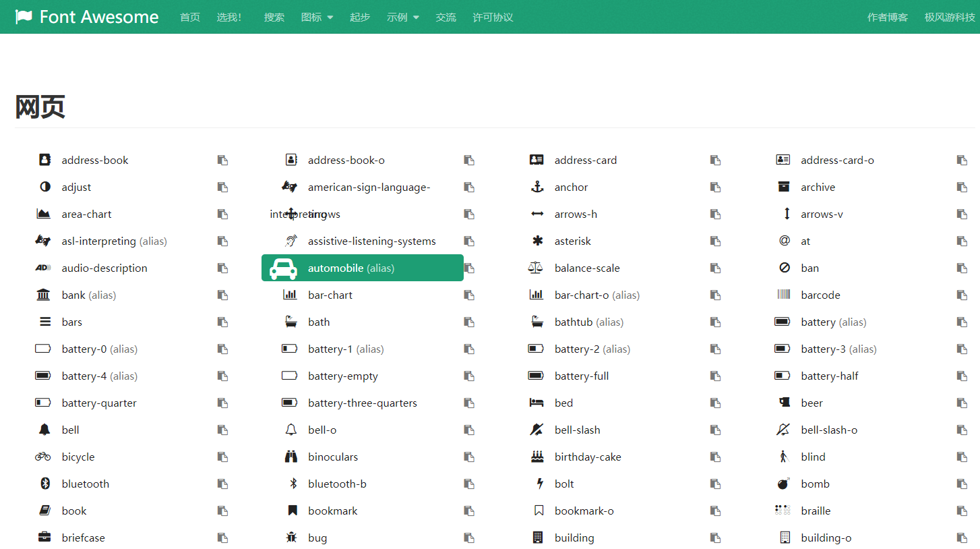980x549 pixels.
Task: Select the bolt lightning icon
Action: coord(539,484)
